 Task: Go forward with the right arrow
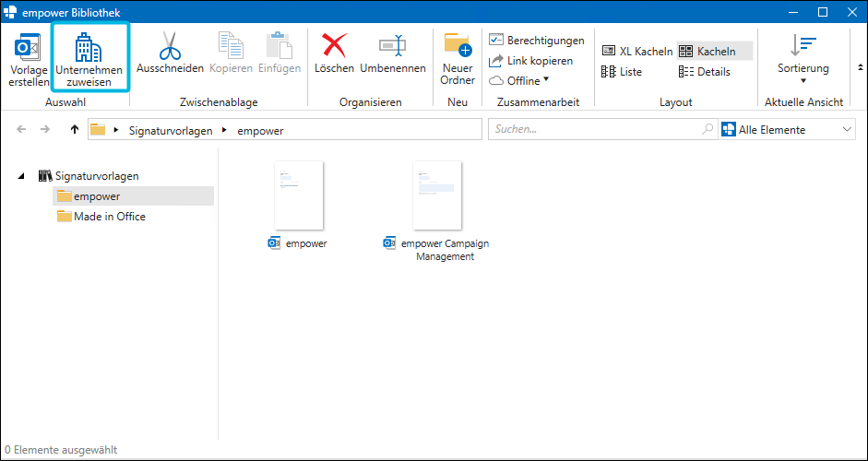coord(45,129)
